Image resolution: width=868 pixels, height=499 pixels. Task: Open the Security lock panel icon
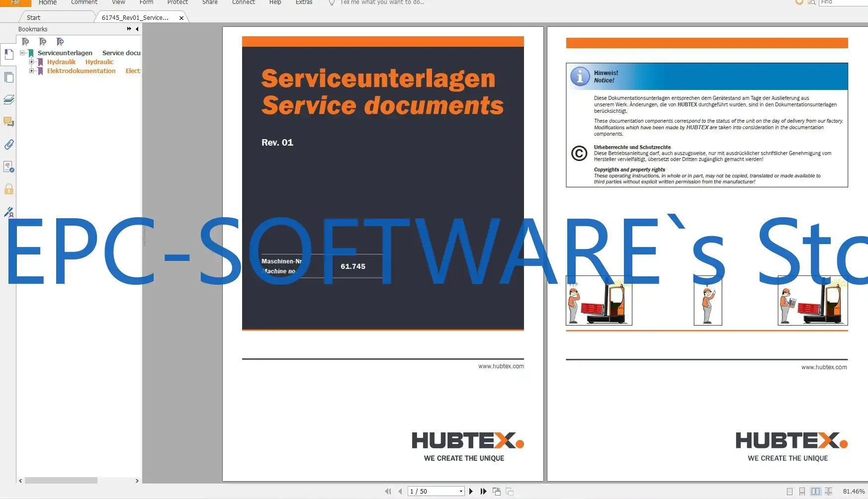8,189
